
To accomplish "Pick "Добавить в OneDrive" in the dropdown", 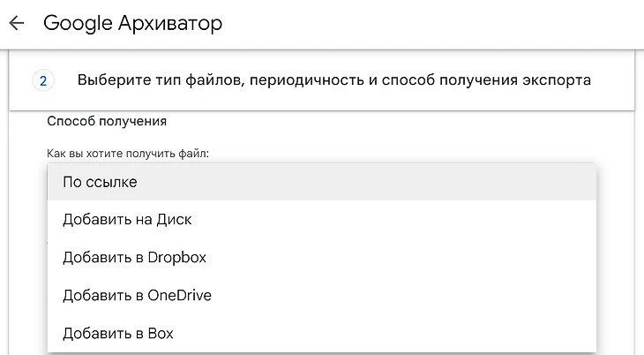I will 137,295.
